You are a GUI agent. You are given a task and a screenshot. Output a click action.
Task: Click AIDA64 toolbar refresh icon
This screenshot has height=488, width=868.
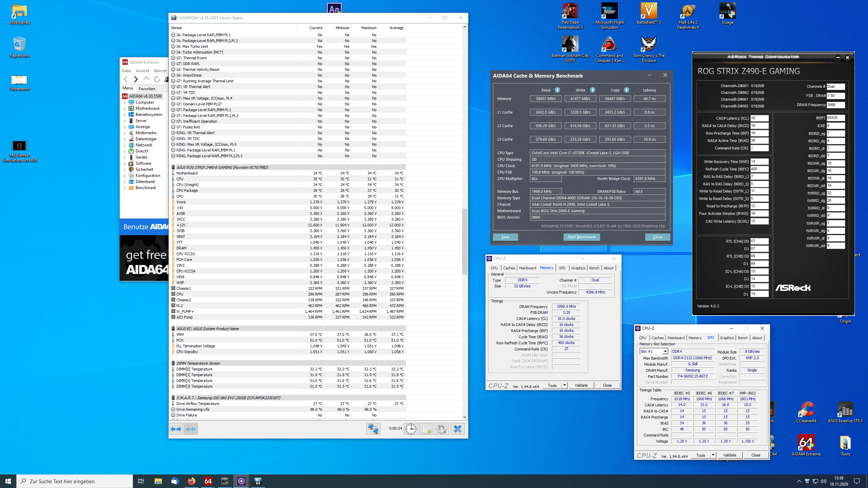[x=157, y=79]
